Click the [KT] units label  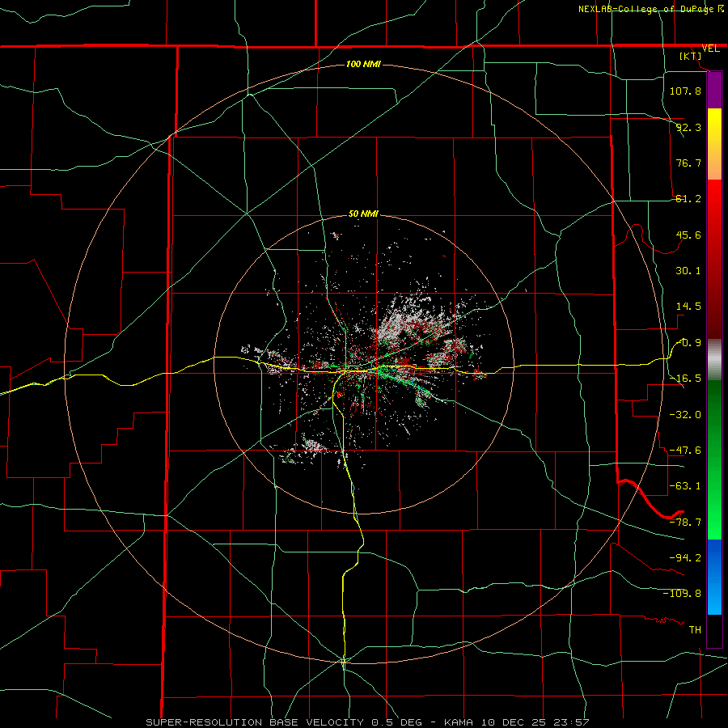point(691,56)
